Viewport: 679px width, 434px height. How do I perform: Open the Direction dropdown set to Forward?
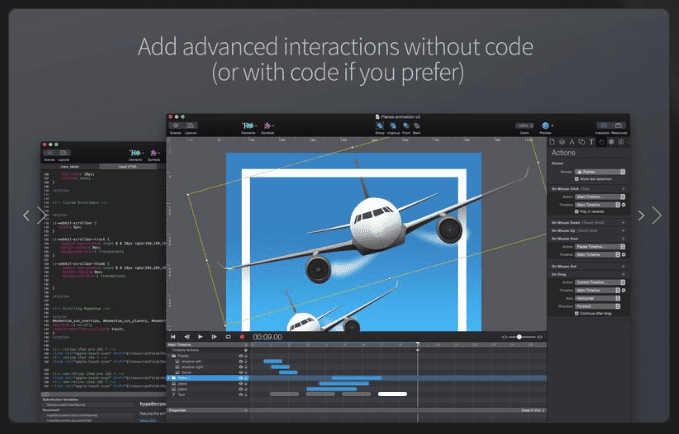598,306
